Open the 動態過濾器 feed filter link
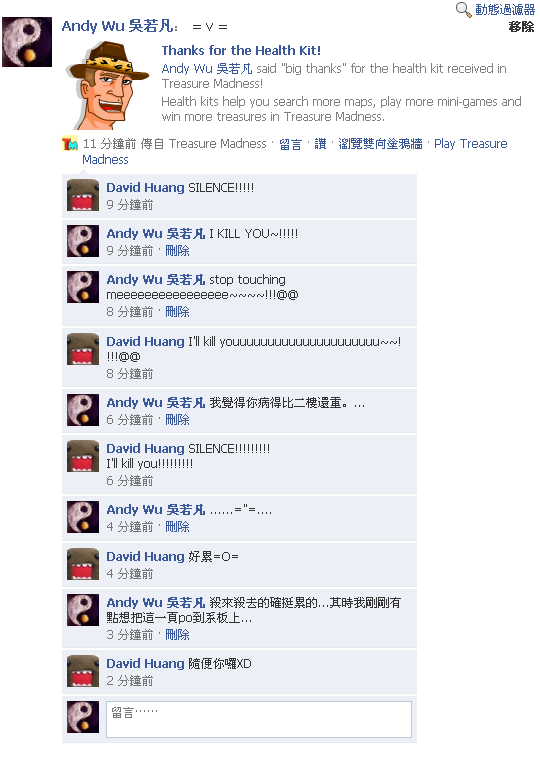This screenshot has width=540, height=761. click(x=505, y=10)
